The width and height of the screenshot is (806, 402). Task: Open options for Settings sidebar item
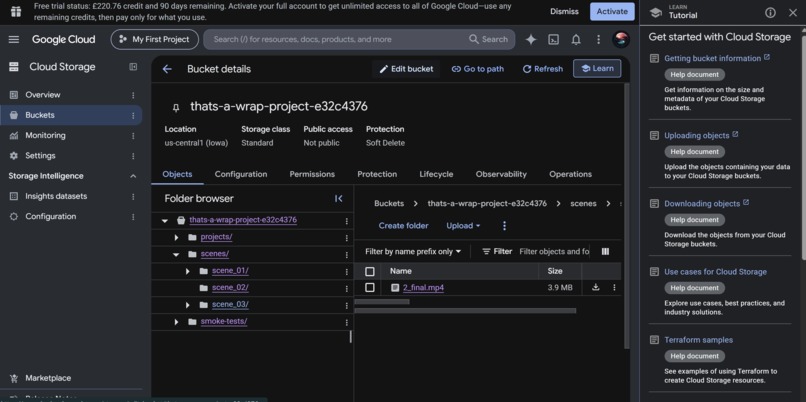[x=133, y=156]
